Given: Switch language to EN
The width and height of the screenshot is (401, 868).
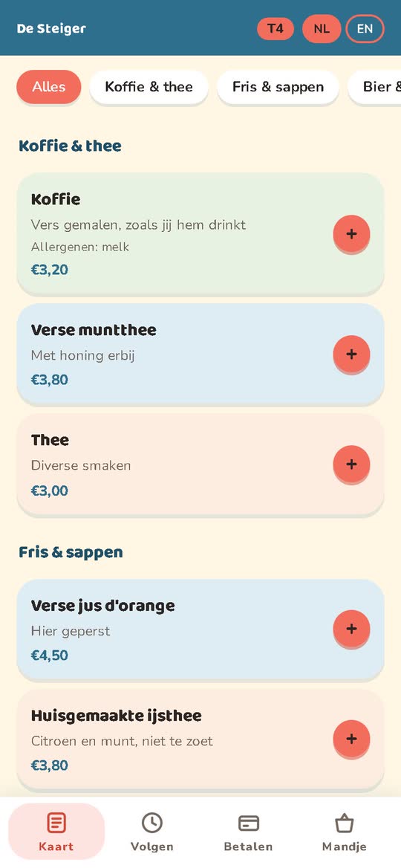Looking at the screenshot, I should coord(365,29).
